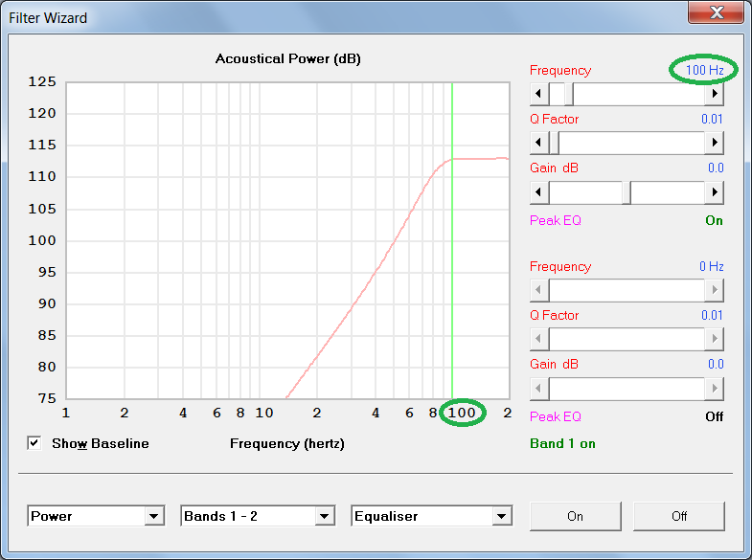Viewport: 752px width, 560px height.
Task: Click the Acoustical Power (dB) chart title
Action: [x=287, y=59]
